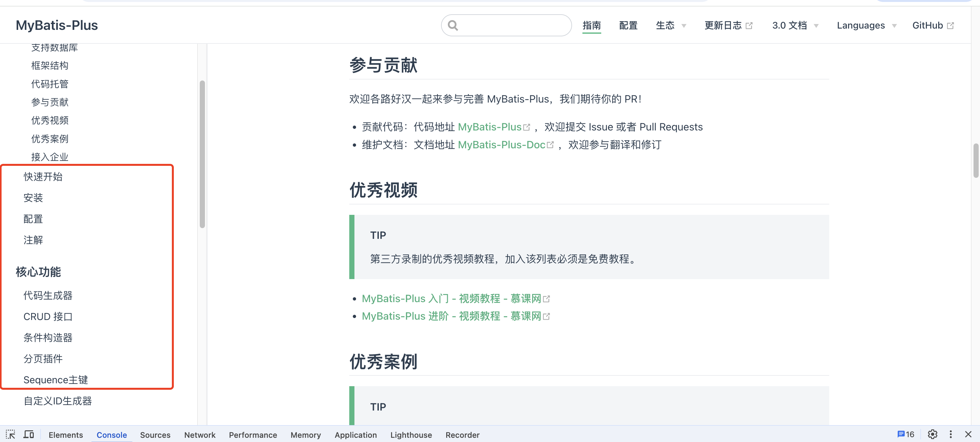Click the MyBatis-Plus site logo title

click(57, 26)
